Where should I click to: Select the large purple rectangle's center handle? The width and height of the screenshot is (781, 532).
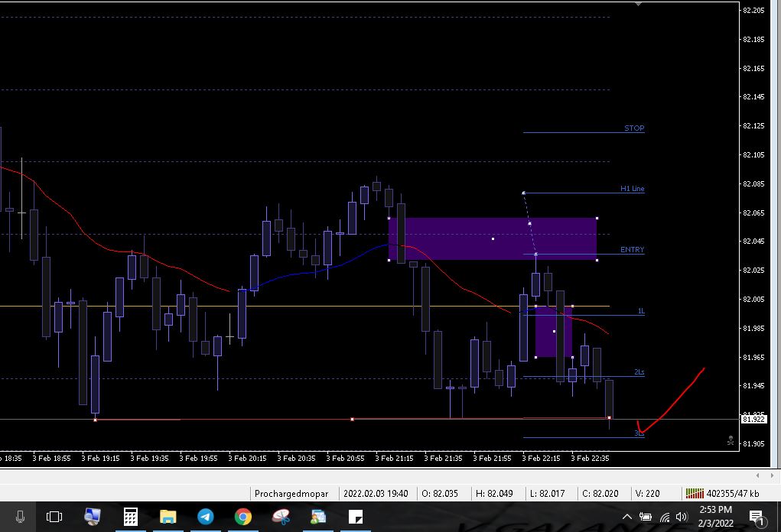493,239
